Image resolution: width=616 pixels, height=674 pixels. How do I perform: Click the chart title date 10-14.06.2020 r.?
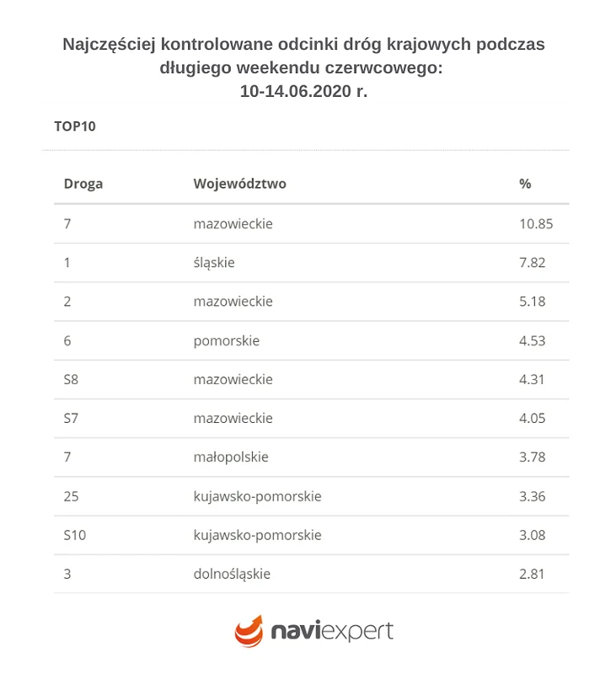pyautogui.click(x=303, y=92)
